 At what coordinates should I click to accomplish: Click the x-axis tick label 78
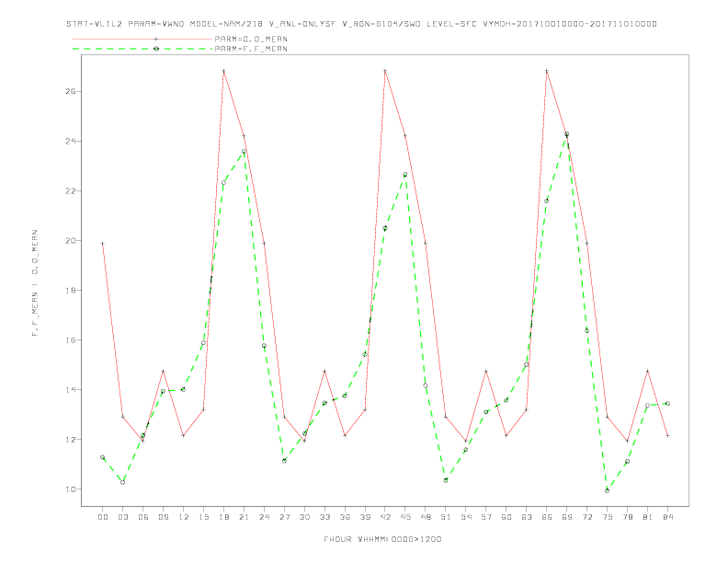[627, 517]
